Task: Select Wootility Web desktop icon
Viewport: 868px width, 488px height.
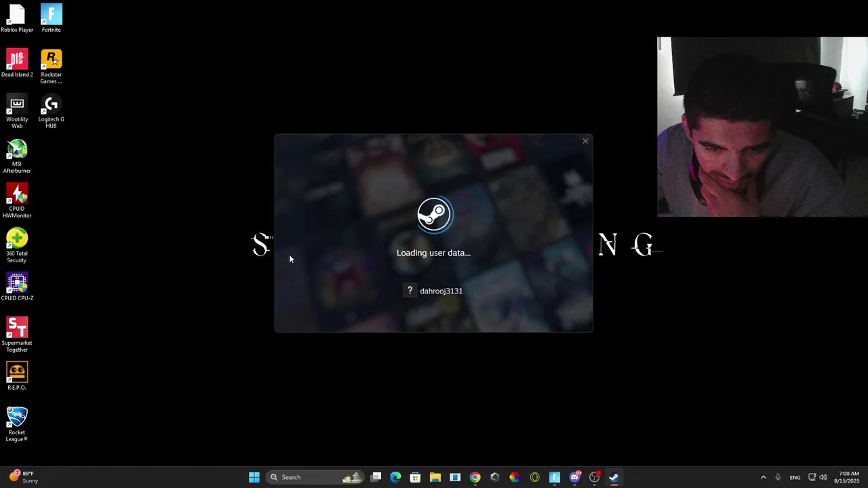Action: tap(17, 111)
